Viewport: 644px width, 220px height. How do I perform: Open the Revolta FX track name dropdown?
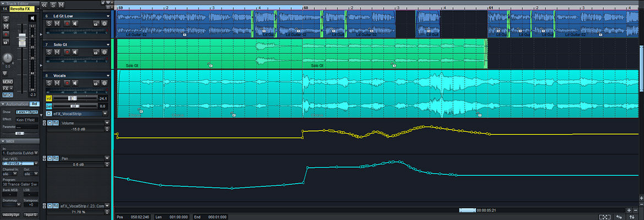coord(38,9)
